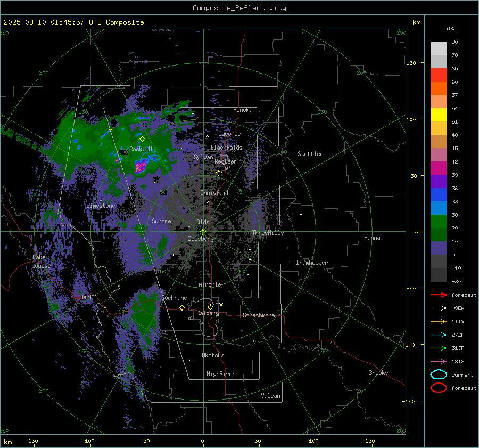Select the bright green 20-30 dBZ swatch
The image size is (479, 448).
coord(439,222)
